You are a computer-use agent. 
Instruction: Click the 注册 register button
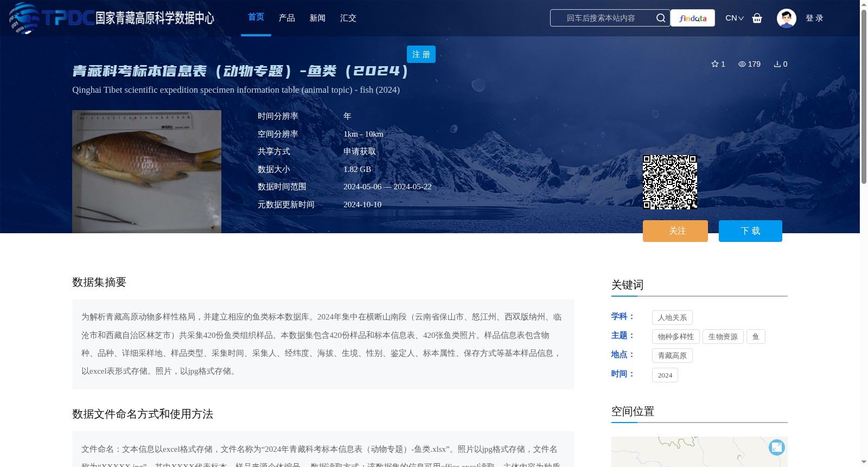[x=421, y=54]
